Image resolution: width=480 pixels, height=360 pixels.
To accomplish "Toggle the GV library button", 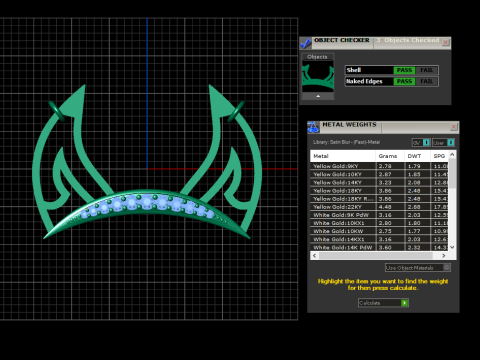I will (421, 143).
